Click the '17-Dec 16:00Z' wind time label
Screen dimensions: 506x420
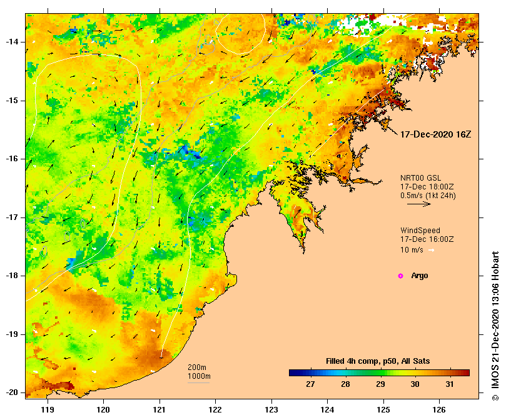427,239
